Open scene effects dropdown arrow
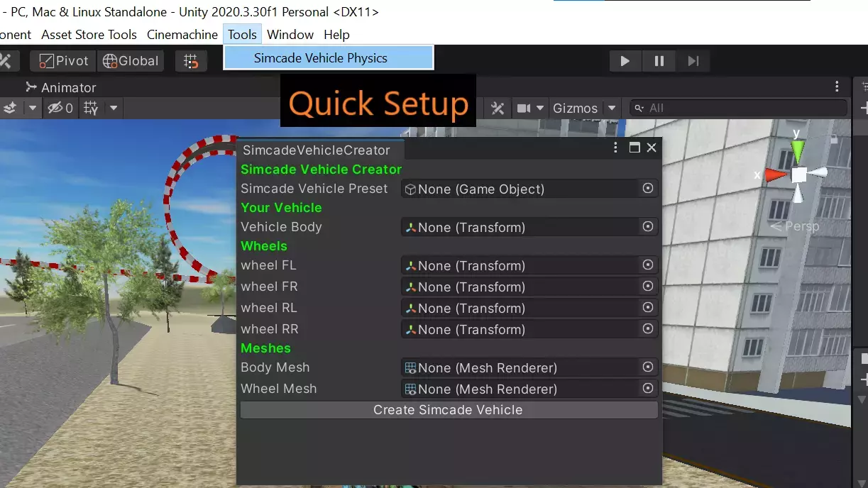Screen dimensions: 868x488 click(33, 108)
